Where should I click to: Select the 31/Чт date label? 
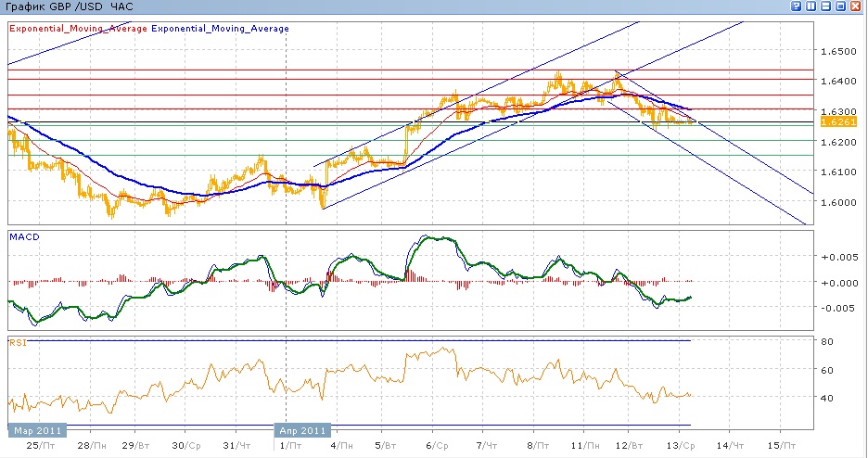coord(236,445)
